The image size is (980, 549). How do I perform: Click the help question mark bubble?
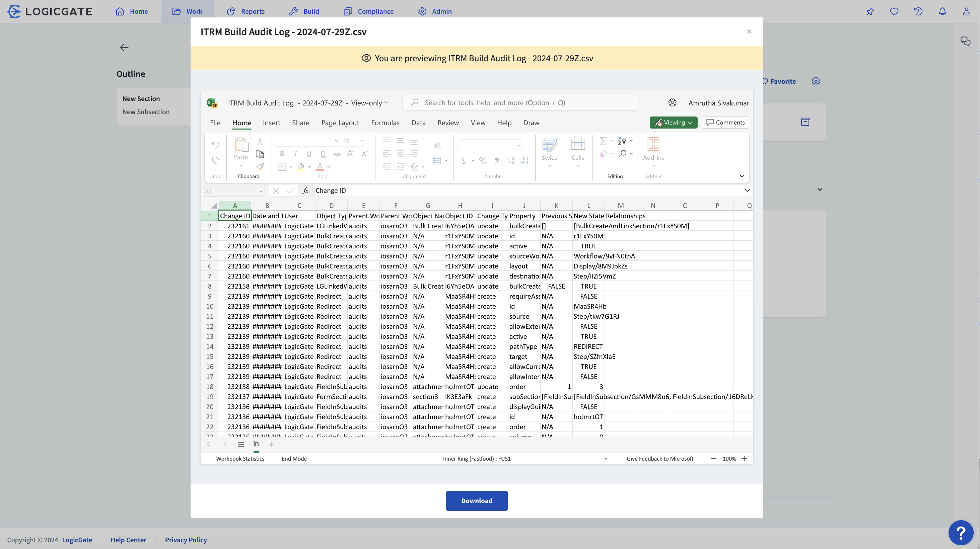[961, 533]
